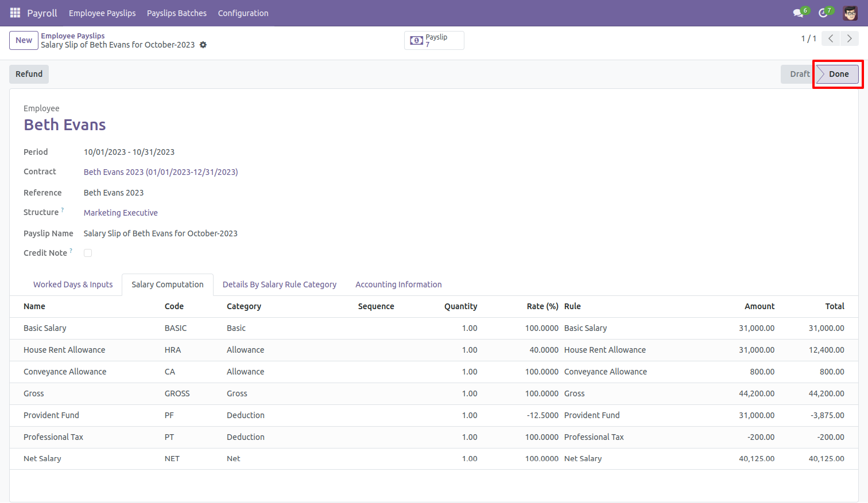
Task: Go to the next record arrow
Action: tap(850, 38)
